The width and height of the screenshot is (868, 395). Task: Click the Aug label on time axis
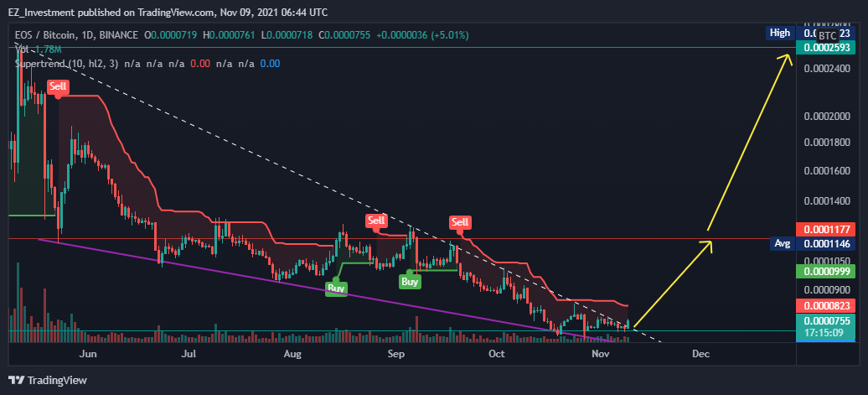click(292, 353)
